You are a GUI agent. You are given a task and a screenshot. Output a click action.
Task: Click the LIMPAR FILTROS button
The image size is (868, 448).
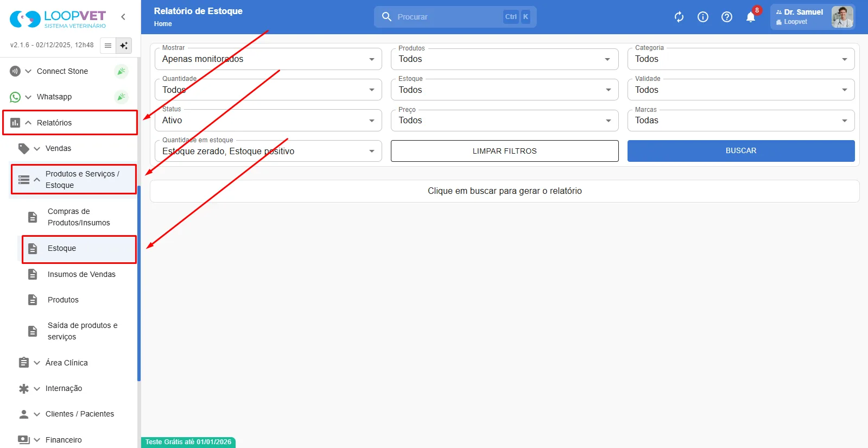tap(504, 151)
